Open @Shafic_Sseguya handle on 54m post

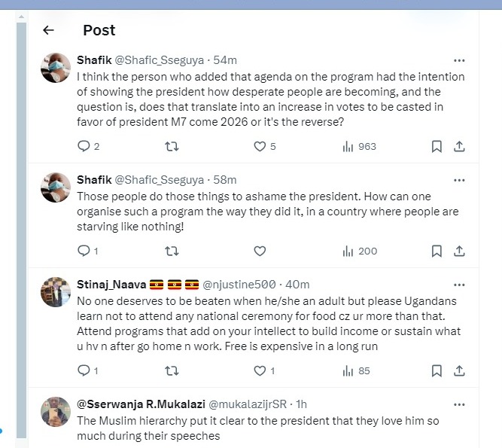[x=159, y=59]
